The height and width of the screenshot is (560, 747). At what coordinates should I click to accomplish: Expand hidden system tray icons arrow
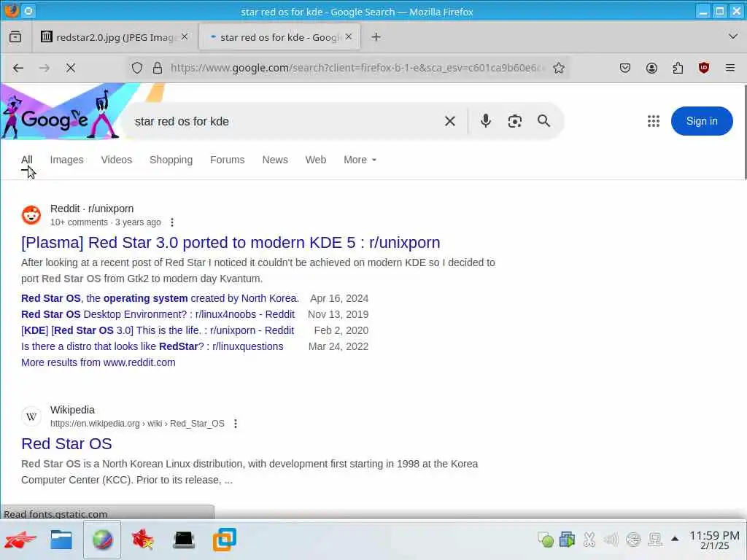(675, 539)
